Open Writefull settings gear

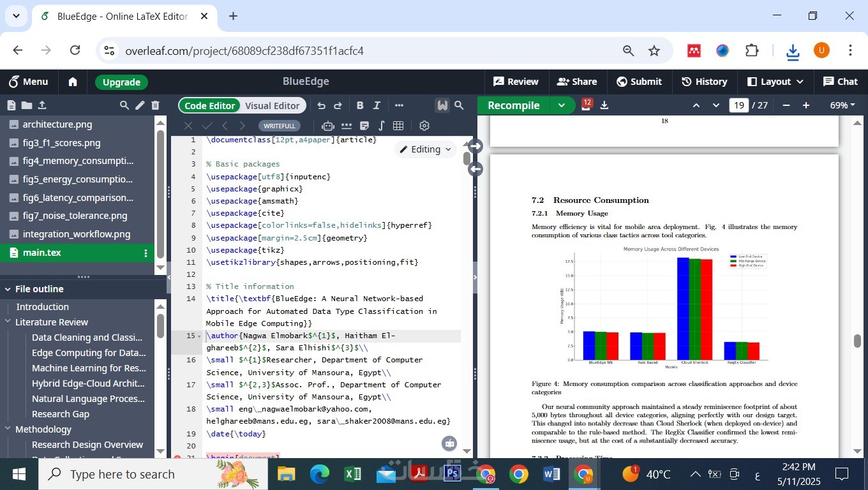[x=424, y=126]
